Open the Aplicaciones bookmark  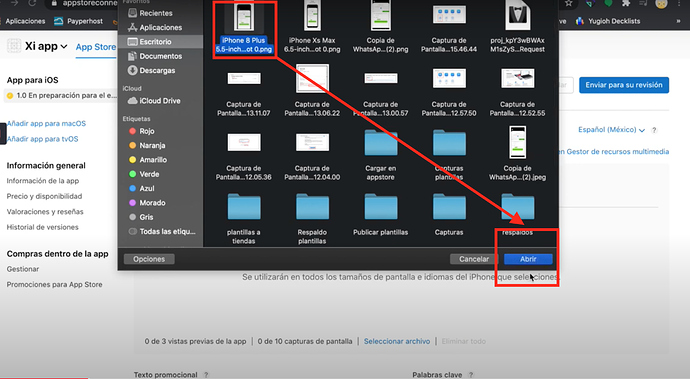tap(25, 21)
